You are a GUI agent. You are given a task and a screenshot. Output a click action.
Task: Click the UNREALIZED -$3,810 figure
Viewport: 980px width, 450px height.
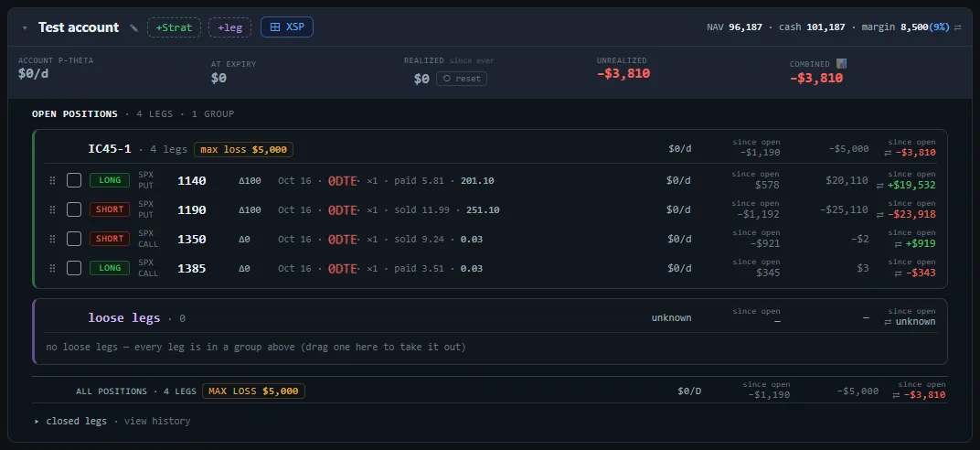[x=623, y=74]
